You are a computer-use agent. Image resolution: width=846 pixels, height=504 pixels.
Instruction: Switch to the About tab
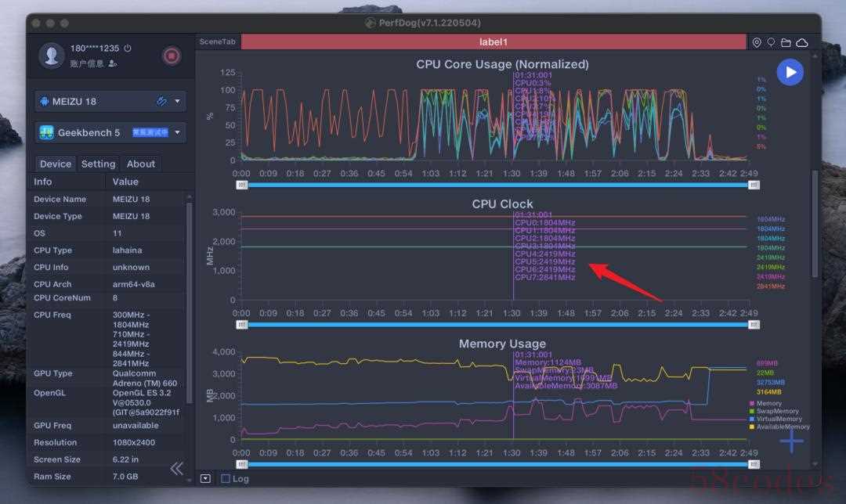(x=141, y=164)
